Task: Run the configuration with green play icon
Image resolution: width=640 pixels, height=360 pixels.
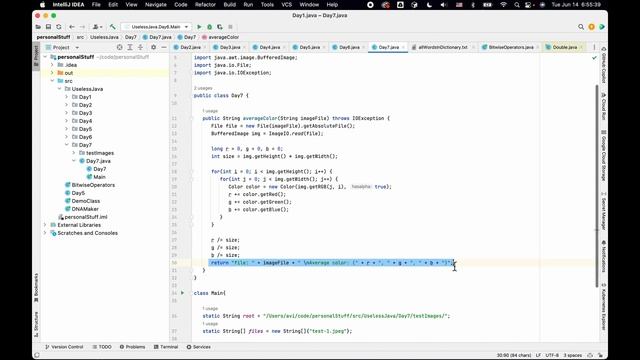Action: pyautogui.click(x=199, y=27)
